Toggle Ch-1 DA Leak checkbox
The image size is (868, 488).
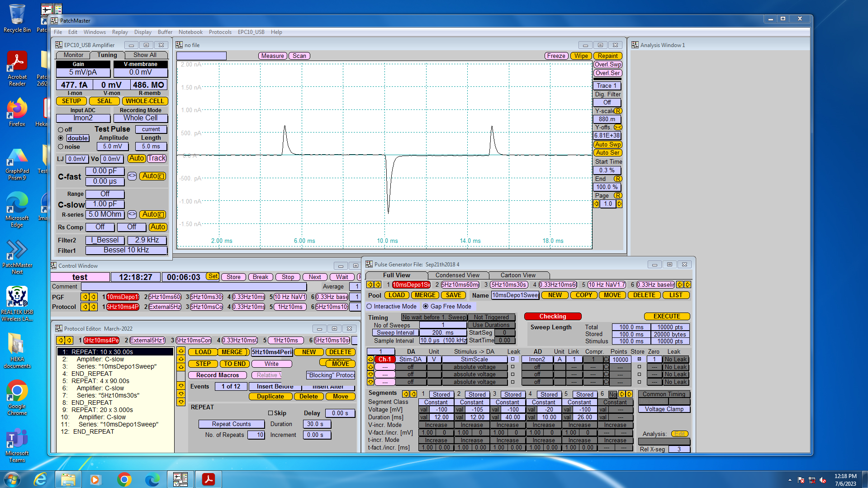(x=513, y=359)
